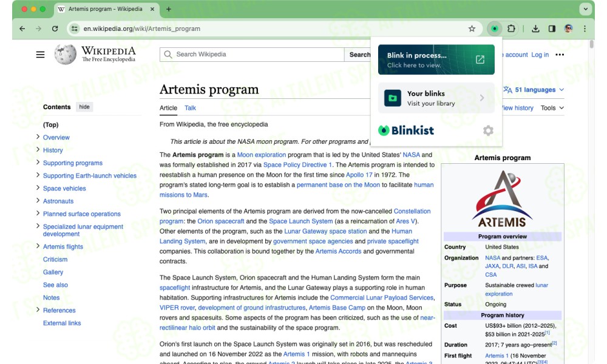Open the Moon exploration link
This screenshot has height=364, width=607.
coord(262,155)
